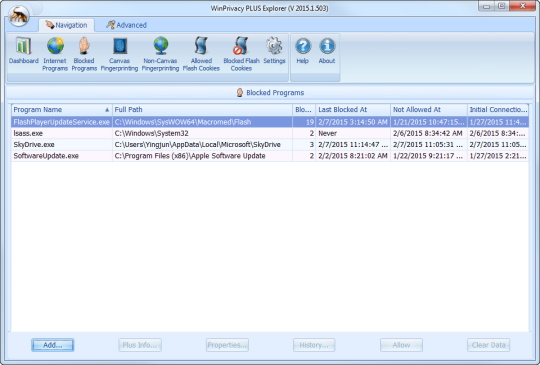Click the 2/2/2015 8:21:02 AM cell
This screenshot has height=365, width=540.
pos(353,156)
